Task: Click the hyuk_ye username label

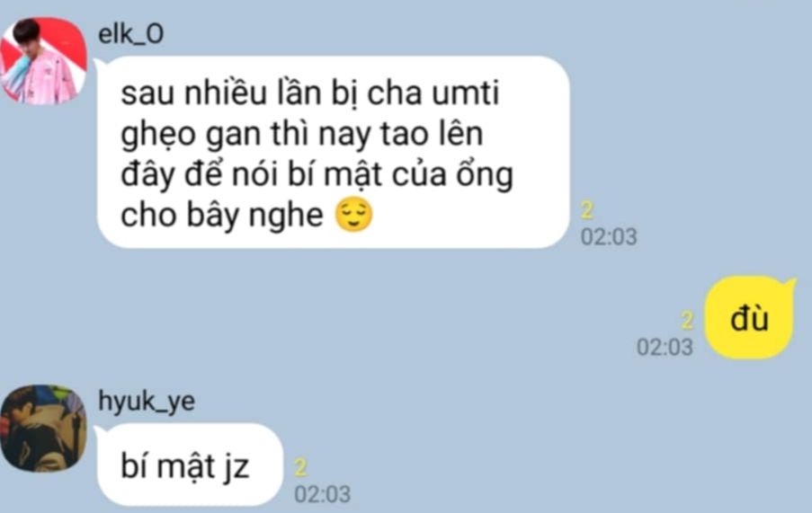Action: pyautogui.click(x=147, y=402)
